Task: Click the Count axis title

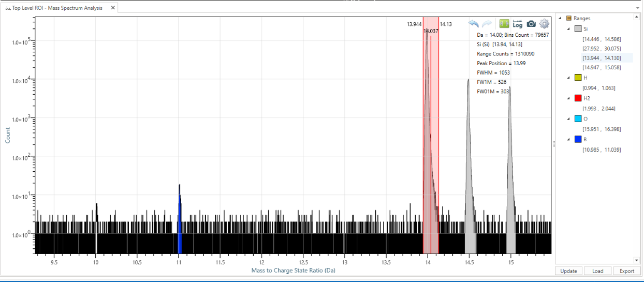Action: (8, 136)
